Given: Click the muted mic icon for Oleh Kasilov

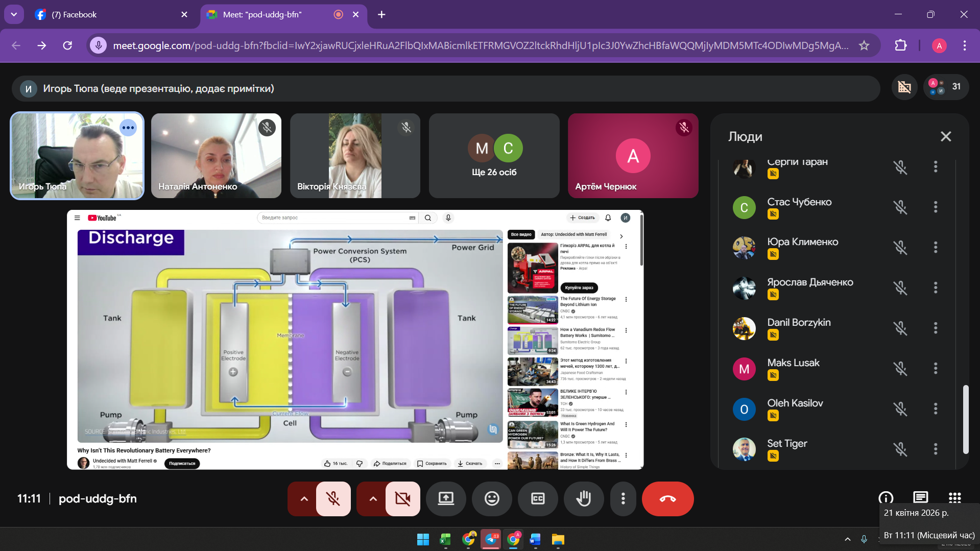Looking at the screenshot, I should (x=900, y=409).
